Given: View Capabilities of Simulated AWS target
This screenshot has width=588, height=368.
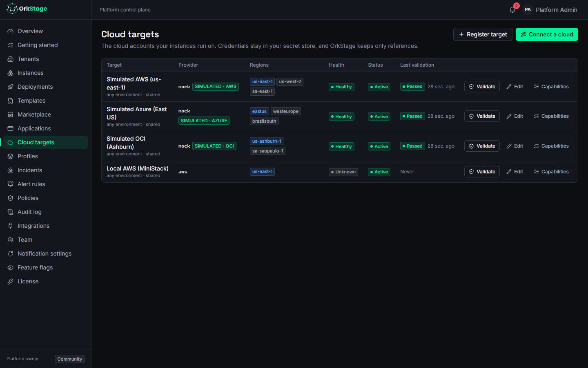Looking at the screenshot, I should pyautogui.click(x=551, y=87).
